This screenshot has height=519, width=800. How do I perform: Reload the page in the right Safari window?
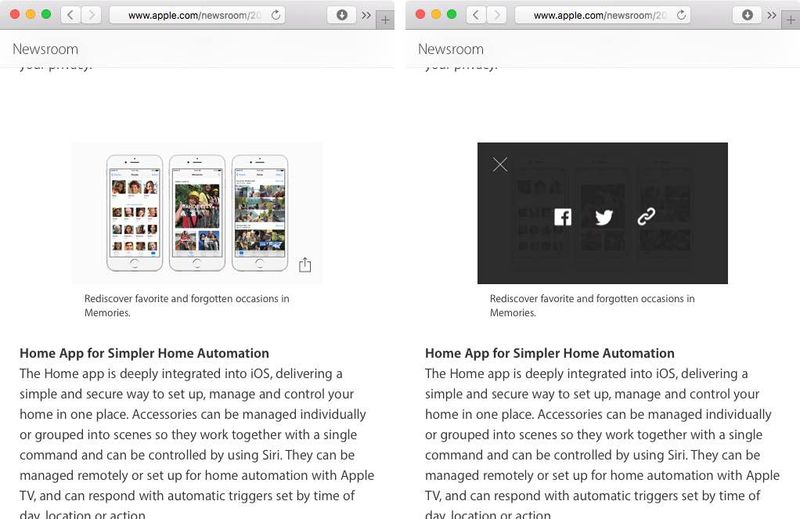click(681, 15)
